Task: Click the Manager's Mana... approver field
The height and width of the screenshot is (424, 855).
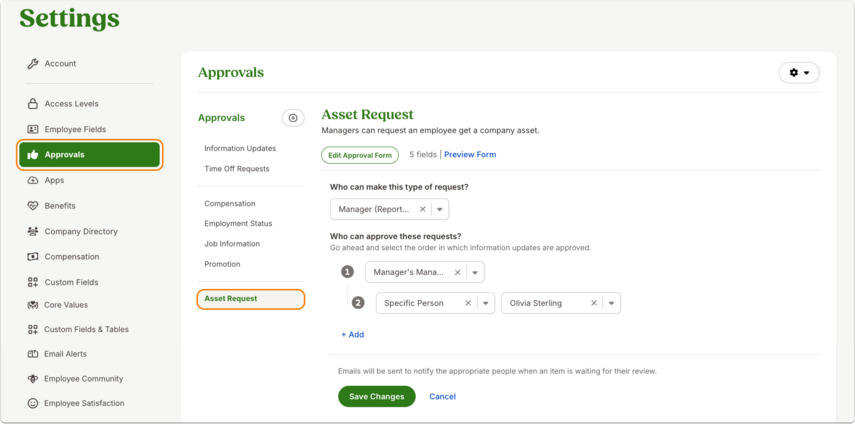Action: click(425, 272)
